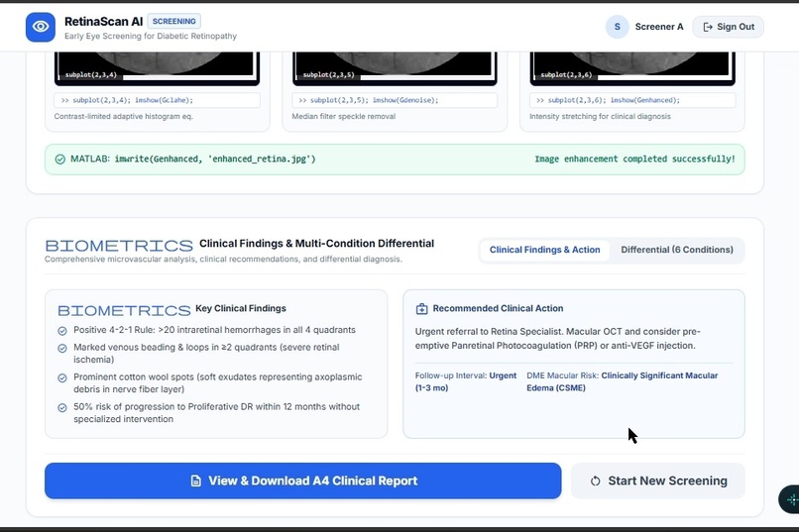The height and width of the screenshot is (532, 799).
Task: Click the Screener A avatar circle
Action: click(617, 27)
